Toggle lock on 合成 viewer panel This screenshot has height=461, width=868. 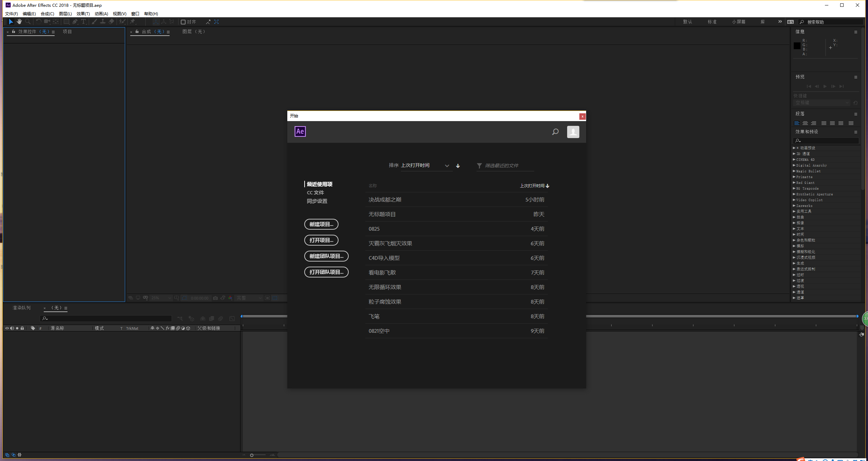(x=137, y=32)
